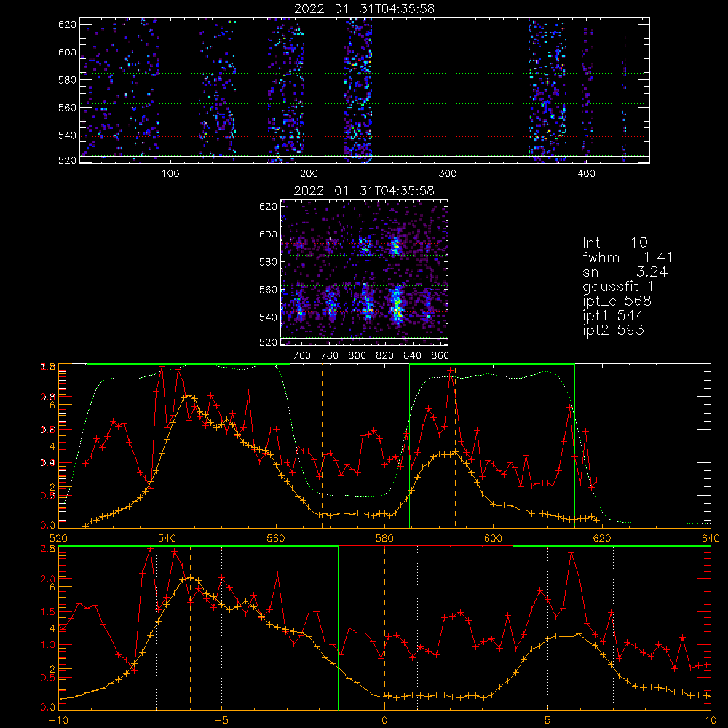Click the dashed orange marker at 593
728x728 pixels.
pyautogui.click(x=456, y=446)
